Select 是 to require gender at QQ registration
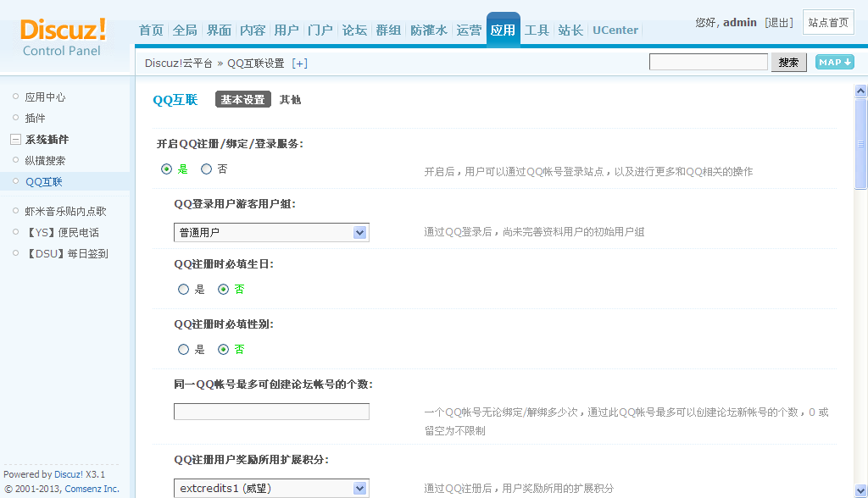The width and height of the screenshot is (868, 498). point(183,349)
